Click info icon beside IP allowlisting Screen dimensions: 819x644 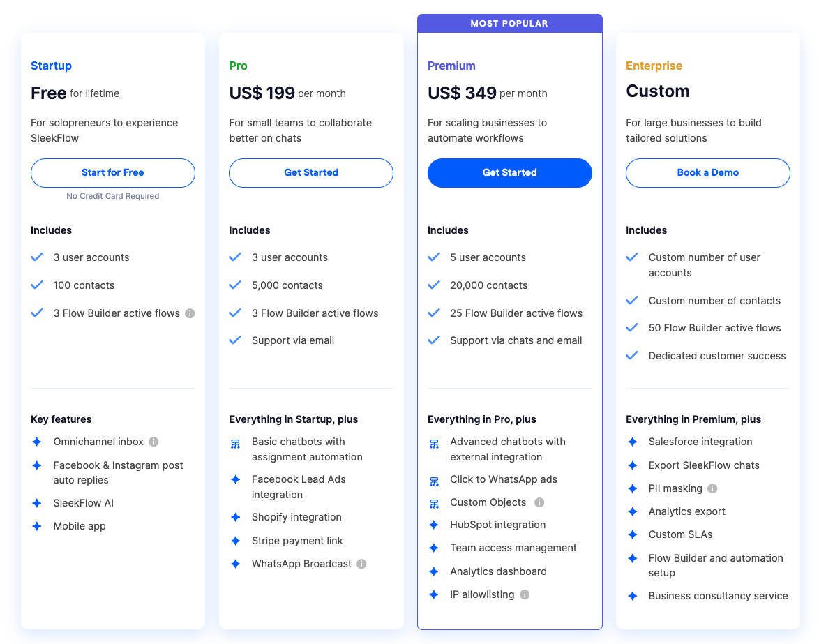tap(525, 594)
